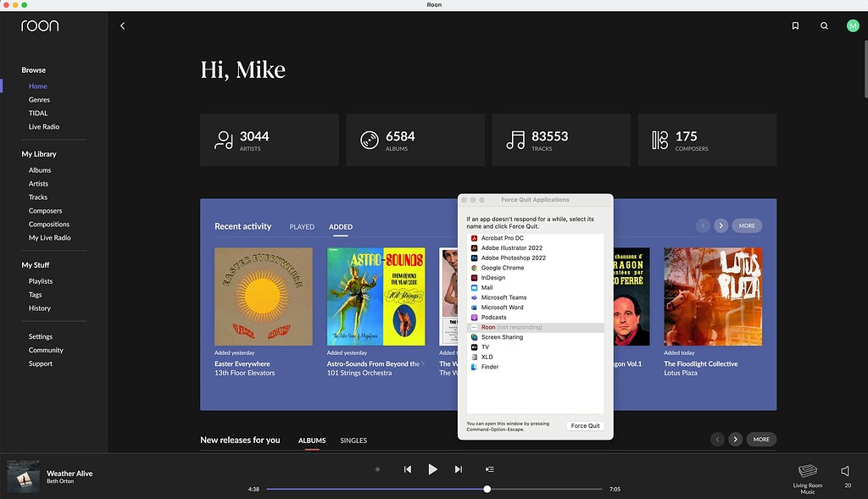Select Adobe Photoshop 2022 in Force Quit list
868x499 pixels.
(x=536, y=258)
